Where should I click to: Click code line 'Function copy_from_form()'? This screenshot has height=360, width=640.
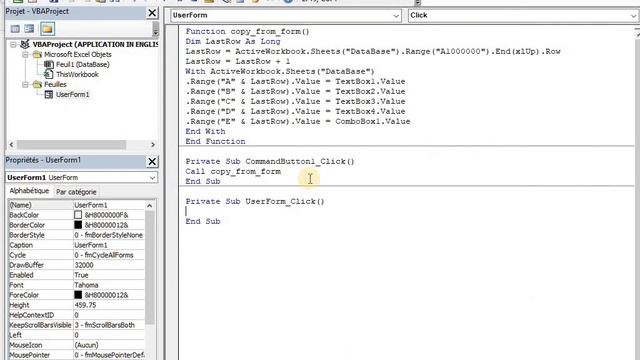[247, 31]
